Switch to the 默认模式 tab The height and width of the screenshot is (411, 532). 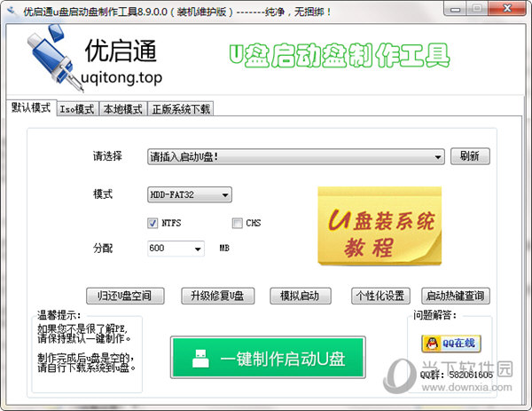coord(31,108)
